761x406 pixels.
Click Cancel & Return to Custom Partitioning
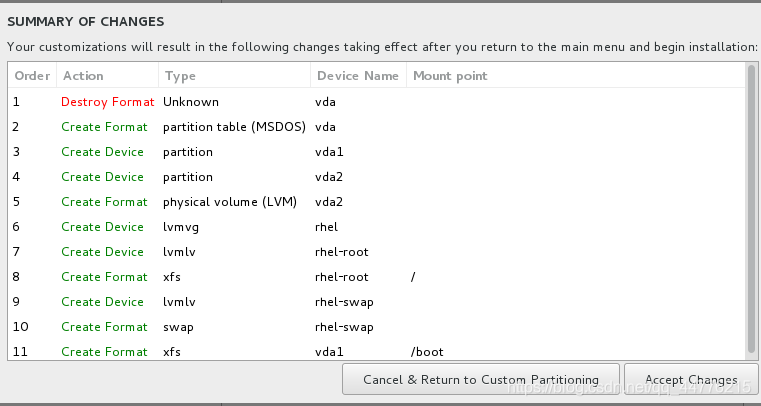(480, 379)
